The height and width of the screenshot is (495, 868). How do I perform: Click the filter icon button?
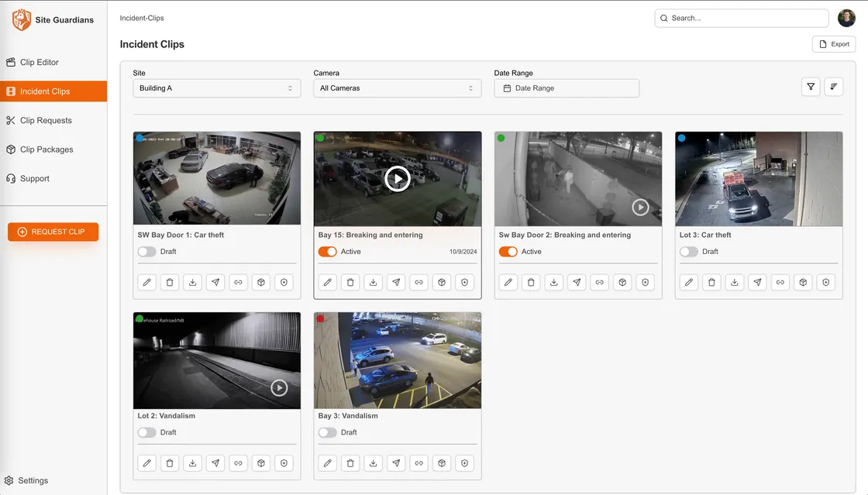[811, 87]
